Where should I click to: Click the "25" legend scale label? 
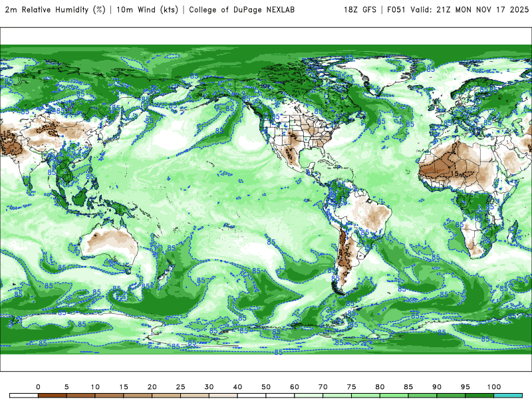180,387
